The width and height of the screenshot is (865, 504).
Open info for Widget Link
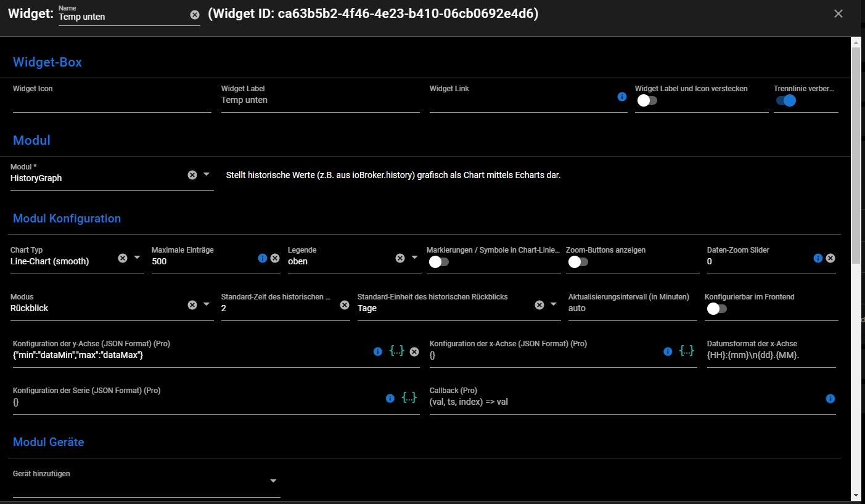click(x=622, y=97)
